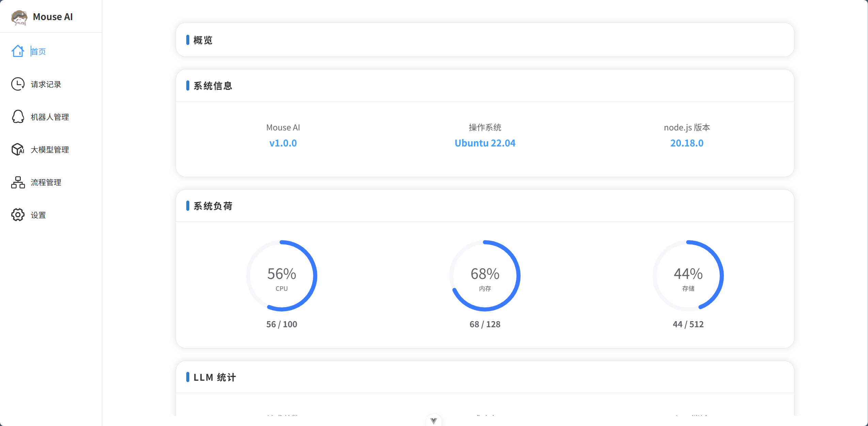Image resolution: width=868 pixels, height=426 pixels.
Task: Click the 20.18.0 node.js version value
Action: 686,143
